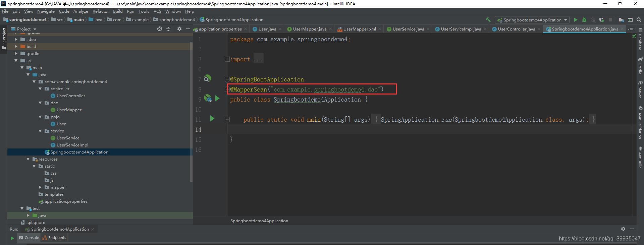Open the Maven tool window
Viewport: 644px width, 245px height.
(x=640, y=89)
